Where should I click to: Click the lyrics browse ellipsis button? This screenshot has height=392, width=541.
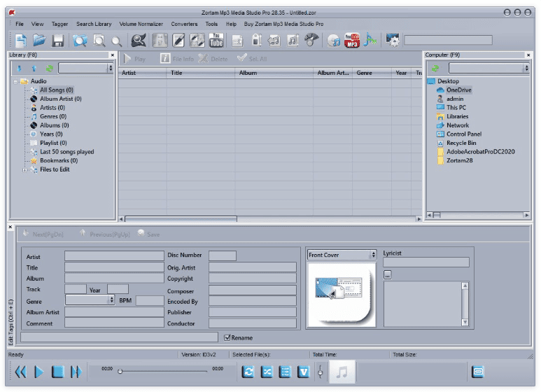coord(388,275)
